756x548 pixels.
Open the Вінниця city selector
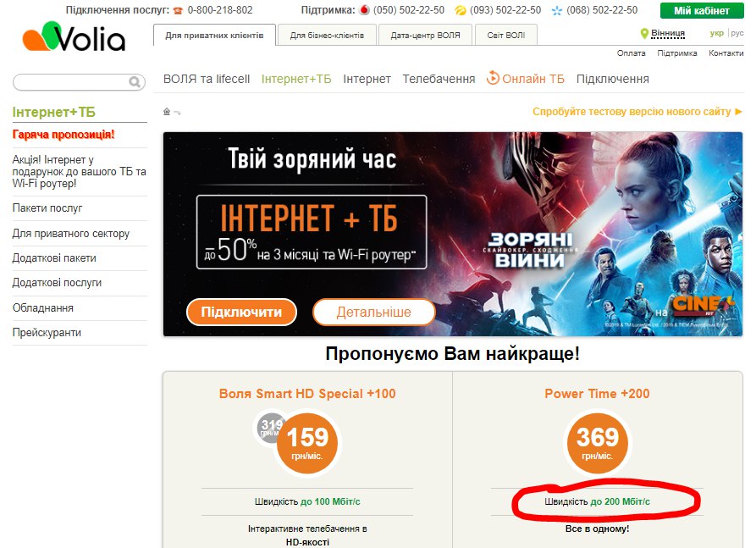(668, 33)
